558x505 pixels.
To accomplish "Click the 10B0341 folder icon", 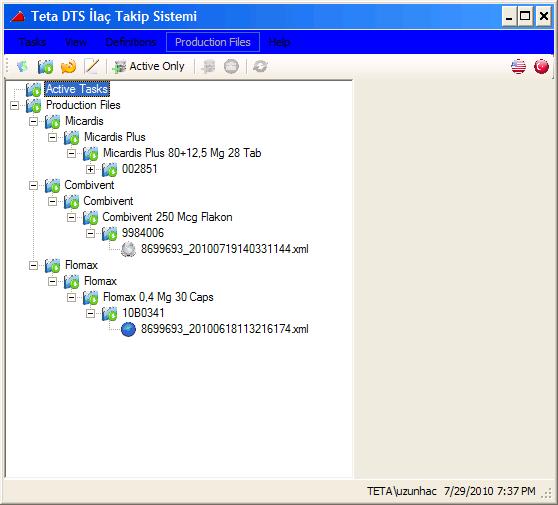I will coord(110,314).
